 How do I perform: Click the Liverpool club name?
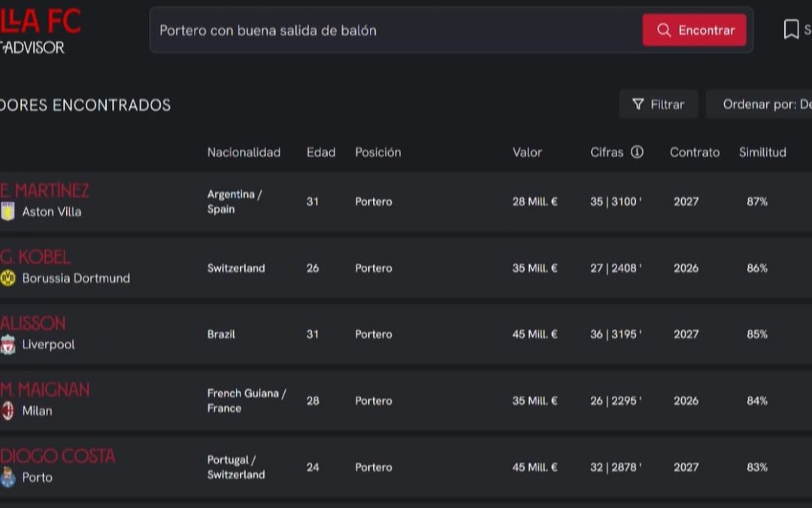(x=49, y=345)
